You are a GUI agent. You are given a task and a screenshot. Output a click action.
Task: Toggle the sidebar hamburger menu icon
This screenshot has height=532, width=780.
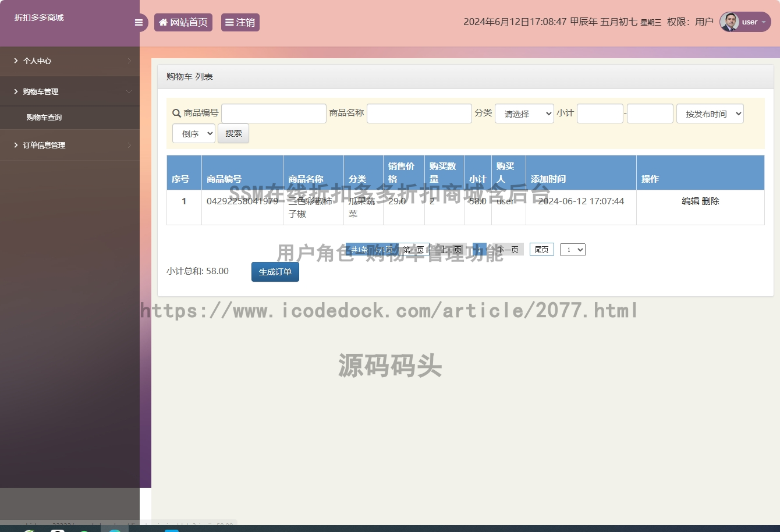tap(139, 23)
